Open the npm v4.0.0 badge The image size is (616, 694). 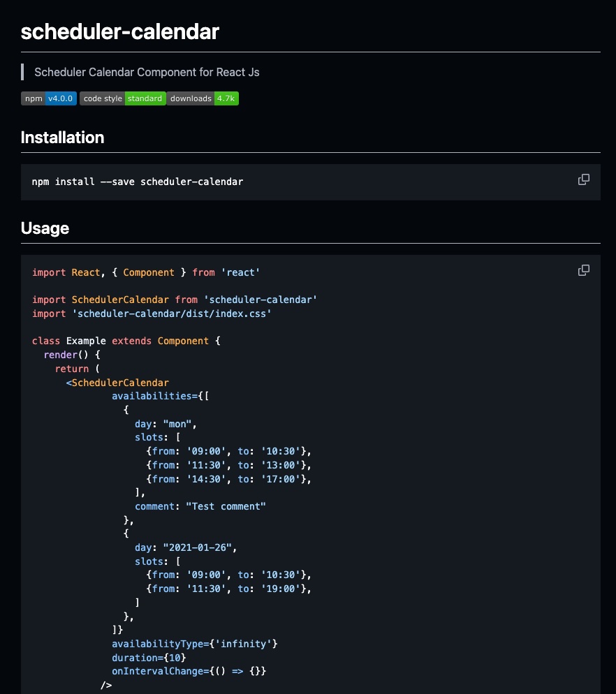[49, 98]
